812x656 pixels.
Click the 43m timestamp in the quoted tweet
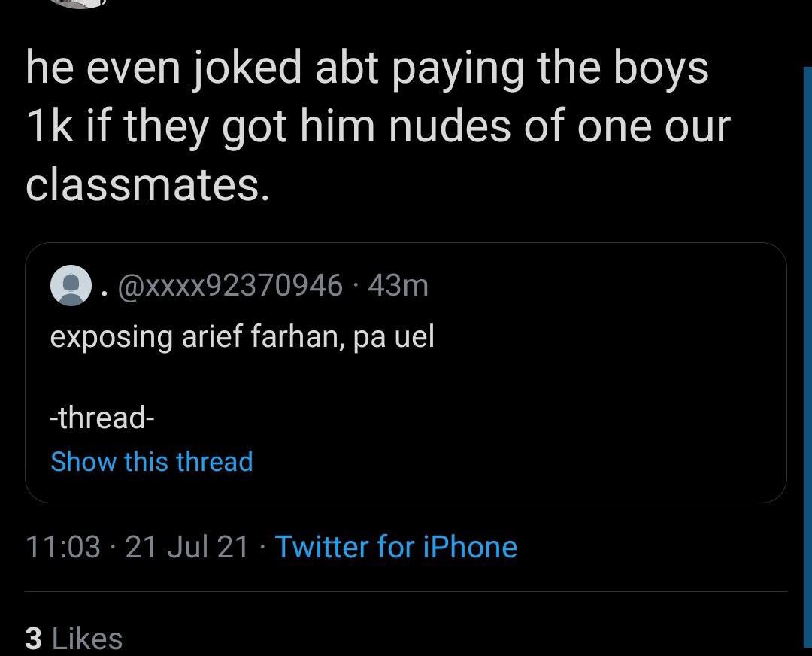(398, 285)
